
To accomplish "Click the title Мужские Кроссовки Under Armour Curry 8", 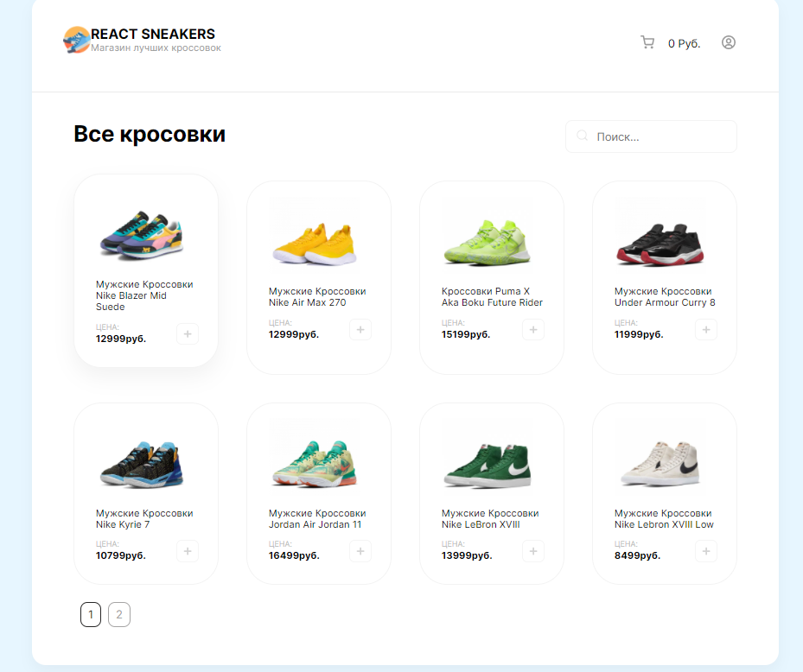I will pos(665,297).
